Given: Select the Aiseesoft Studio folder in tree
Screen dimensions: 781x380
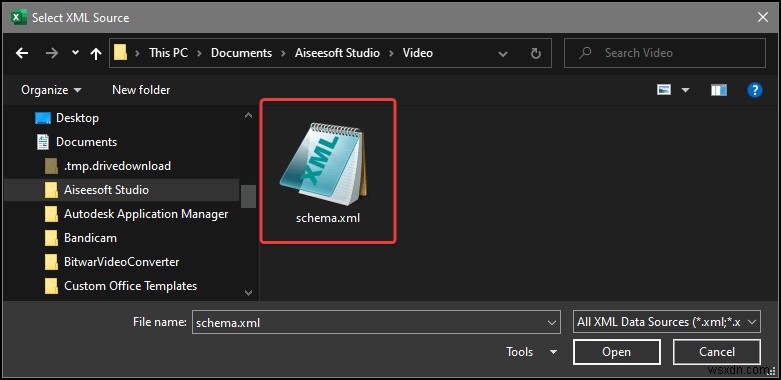Looking at the screenshot, I should pos(106,190).
